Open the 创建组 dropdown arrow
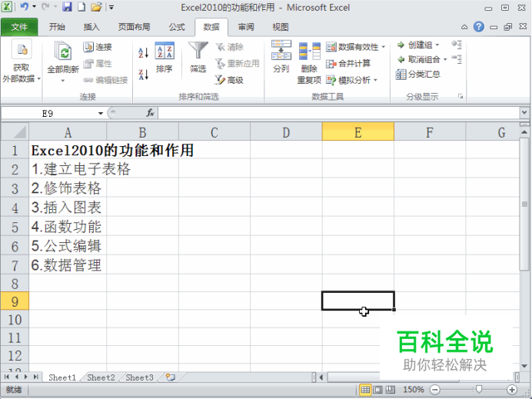Viewport: 532px width, 399px height. click(437, 45)
